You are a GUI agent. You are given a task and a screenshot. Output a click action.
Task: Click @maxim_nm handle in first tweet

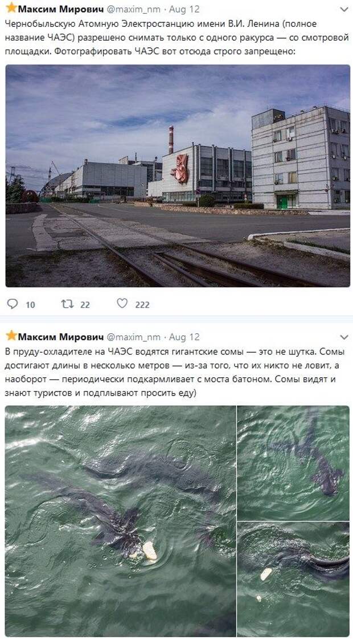point(133,9)
